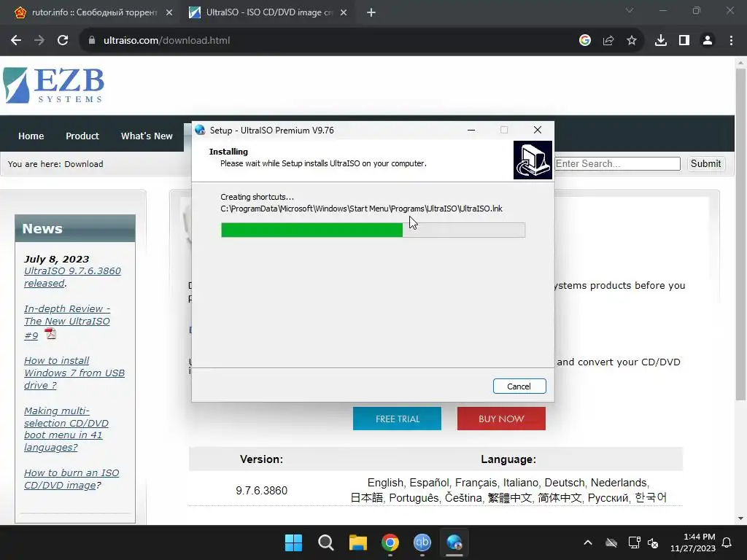Click the browser forward arrow
This screenshot has width=747, height=560.
(x=39, y=41)
